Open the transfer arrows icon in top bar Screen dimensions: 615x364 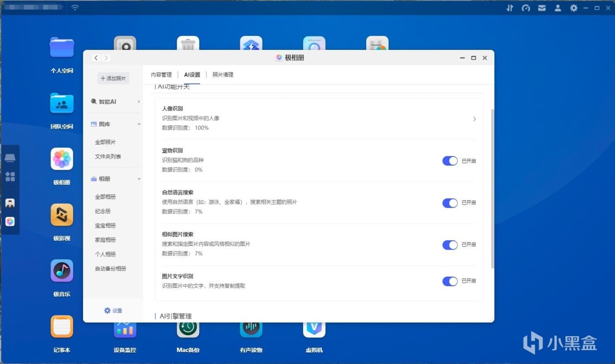510,8
